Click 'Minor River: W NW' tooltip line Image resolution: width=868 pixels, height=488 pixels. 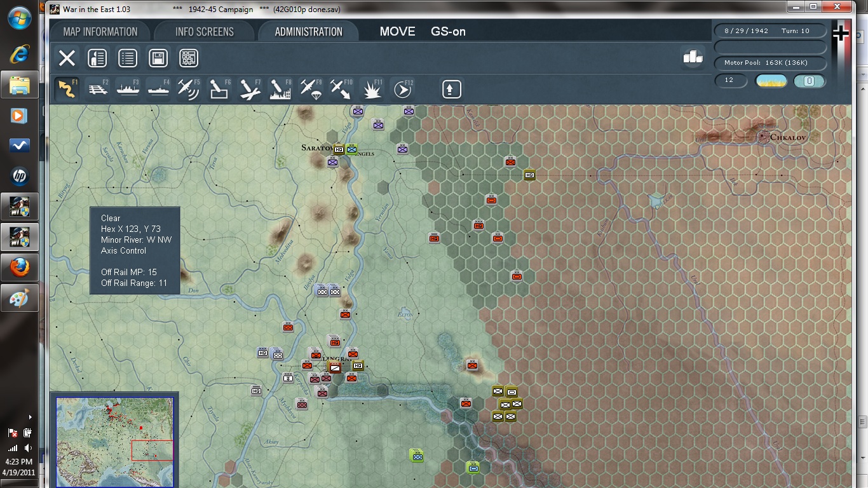[x=136, y=240]
